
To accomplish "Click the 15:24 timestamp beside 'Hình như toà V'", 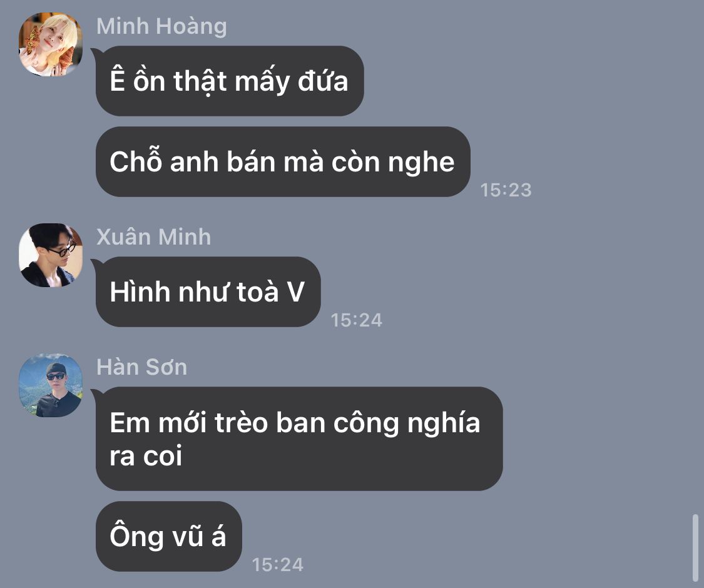I will [357, 320].
